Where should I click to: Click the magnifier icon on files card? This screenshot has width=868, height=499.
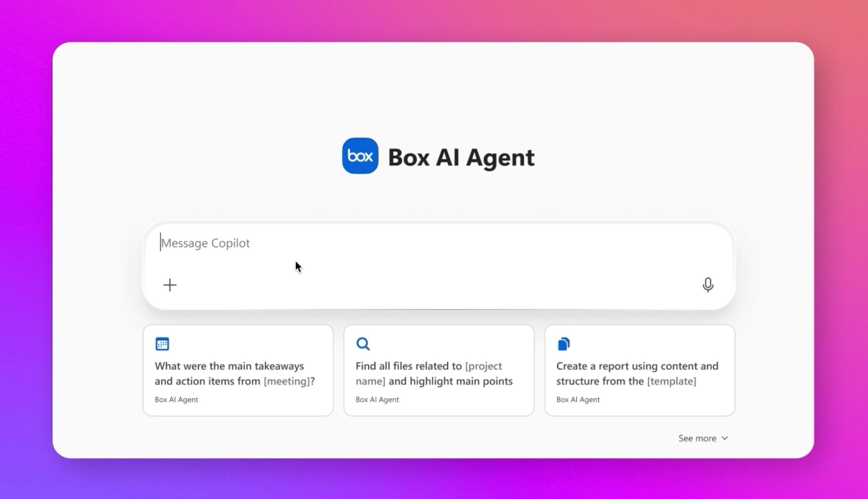point(363,344)
